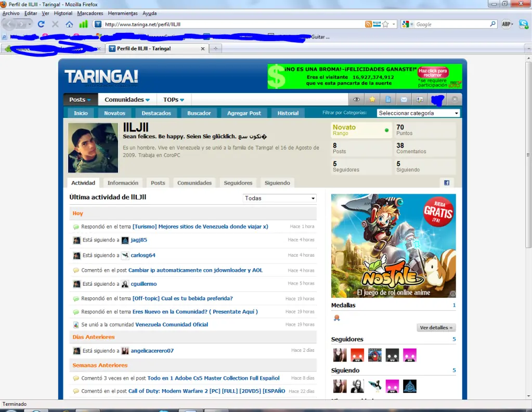Click the Buscador navigation button
The image size is (532, 412).
tap(199, 113)
